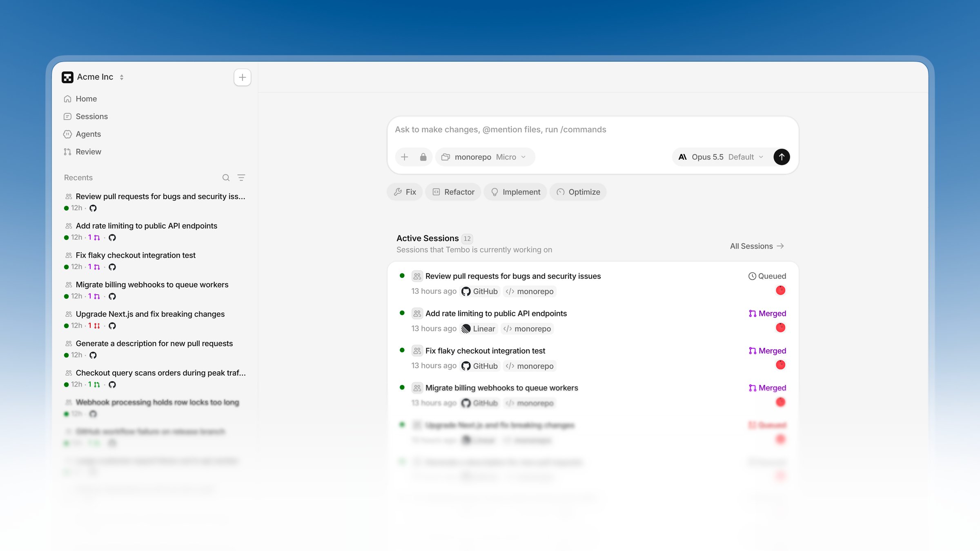Click the send arrow button
Image resolution: width=980 pixels, height=551 pixels.
click(x=781, y=157)
